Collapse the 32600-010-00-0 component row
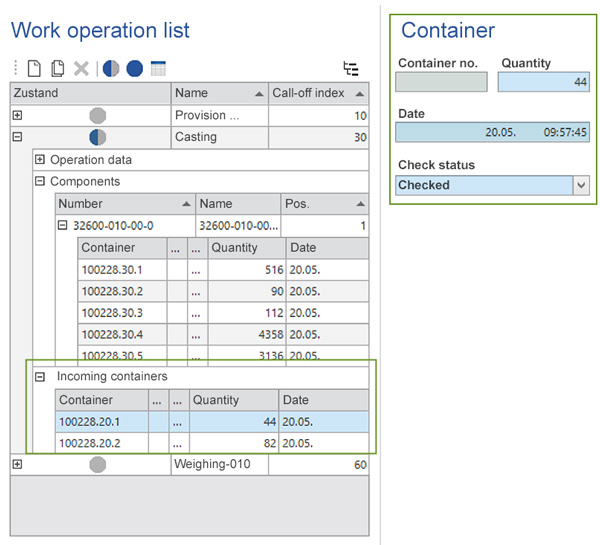The image size is (600, 545). (62, 225)
